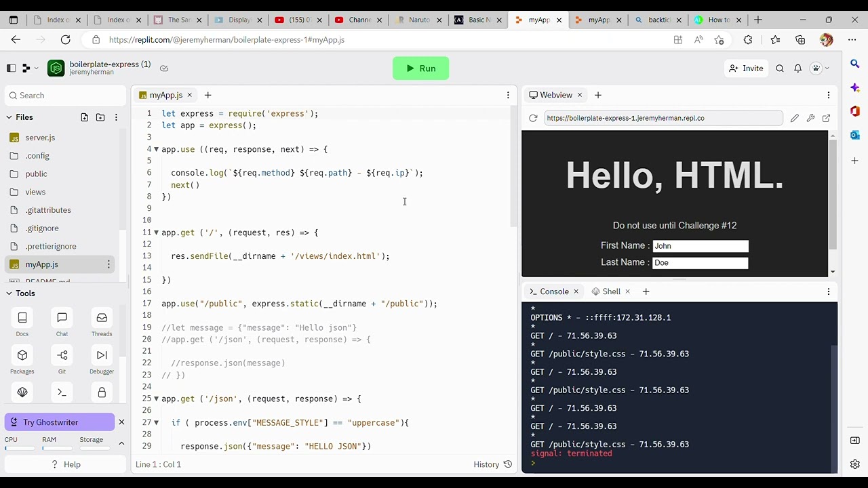Fold the app.get '/json' block at line 25

click(156, 399)
